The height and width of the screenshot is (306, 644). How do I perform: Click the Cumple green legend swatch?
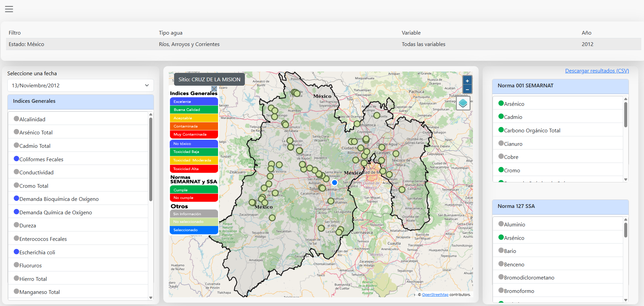pyautogui.click(x=194, y=190)
